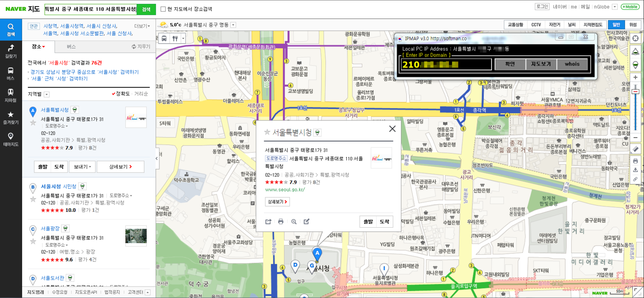Click the map search input field
This screenshot has height=298, width=644.
tap(90, 9)
